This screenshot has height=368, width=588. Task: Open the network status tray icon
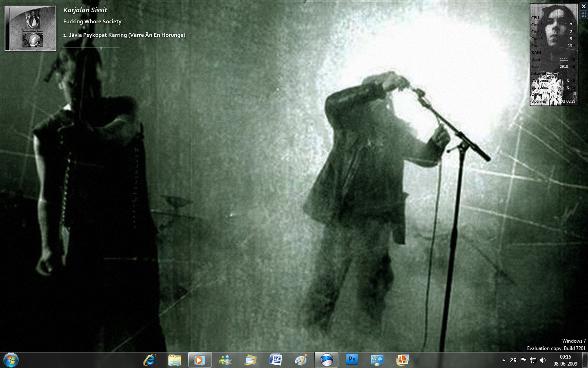click(x=533, y=360)
